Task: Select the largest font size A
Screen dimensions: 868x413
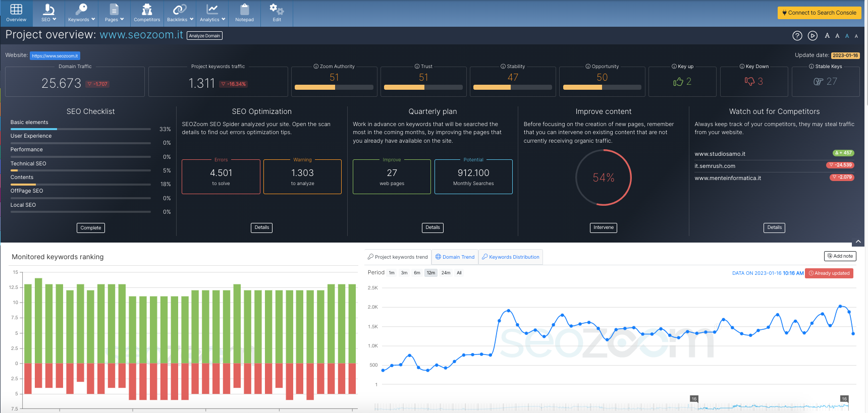Action: tap(827, 36)
